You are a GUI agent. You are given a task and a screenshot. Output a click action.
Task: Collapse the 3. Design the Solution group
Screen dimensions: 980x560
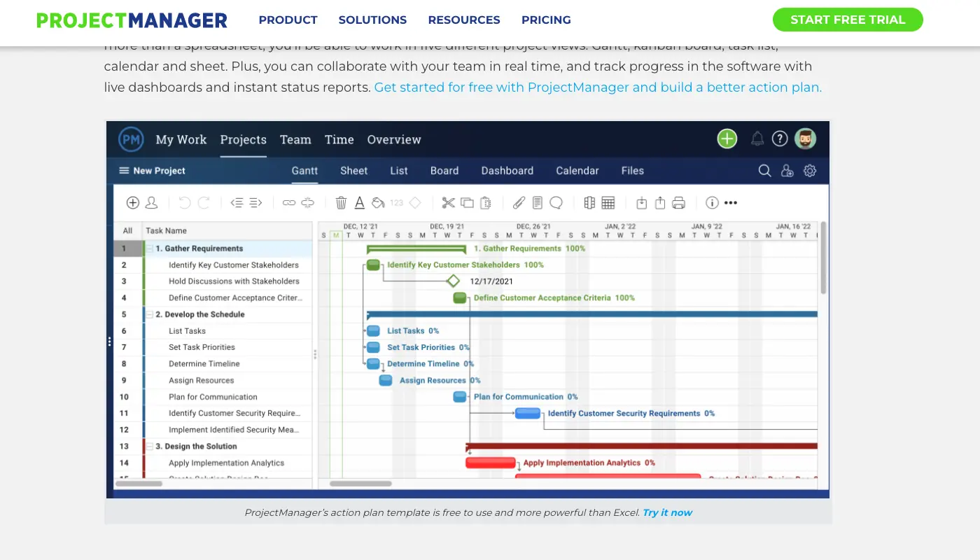click(x=150, y=446)
